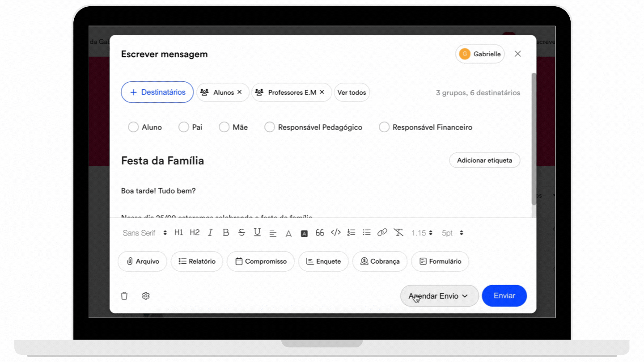
Task: Open the Sans Serif font dropdown
Action: click(x=145, y=233)
